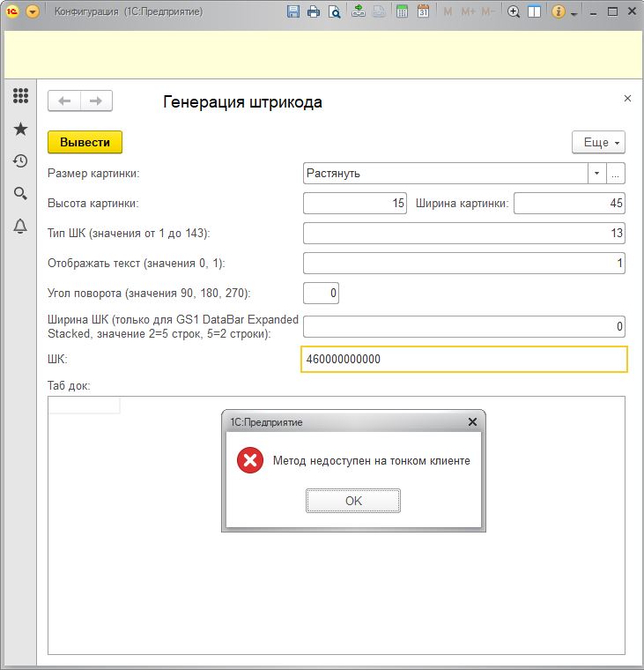Go back with left arrow button
This screenshot has width=644, height=670.
pos(64,100)
